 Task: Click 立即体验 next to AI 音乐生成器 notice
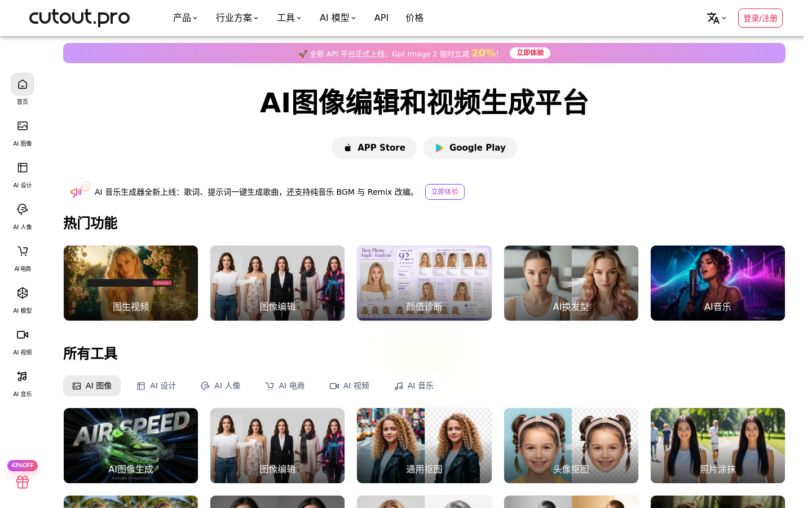[445, 192]
